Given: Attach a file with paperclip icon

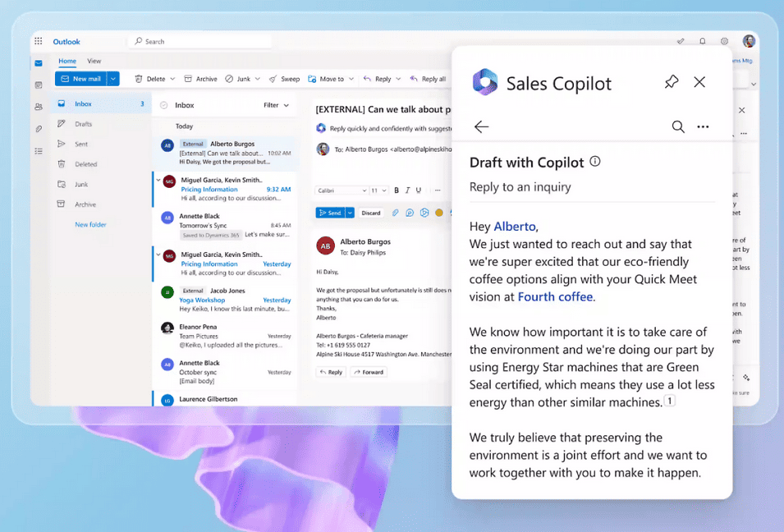Looking at the screenshot, I should click(x=395, y=213).
